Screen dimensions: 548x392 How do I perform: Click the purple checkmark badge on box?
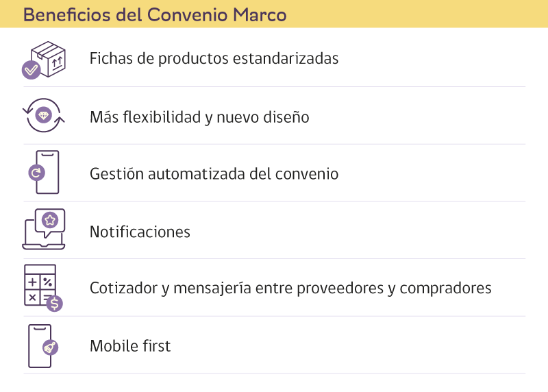coord(31,70)
